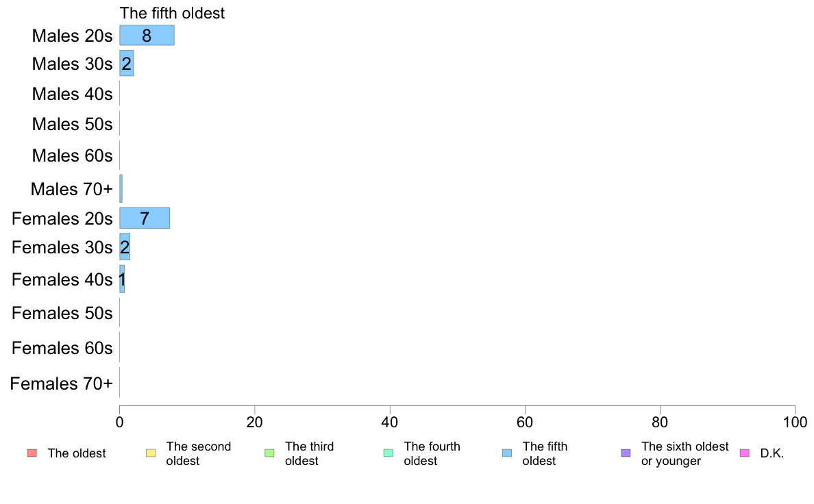Image resolution: width=814 pixels, height=504 pixels.
Task: Click the 'Males 50s' row label
Action: click(72, 124)
